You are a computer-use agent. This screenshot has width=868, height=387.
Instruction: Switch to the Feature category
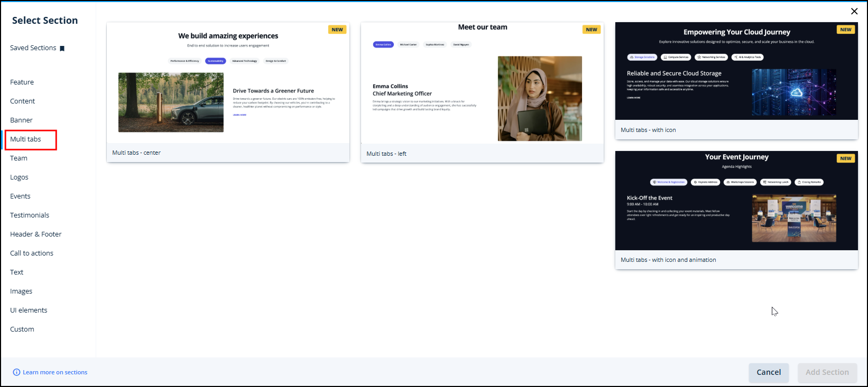point(22,82)
